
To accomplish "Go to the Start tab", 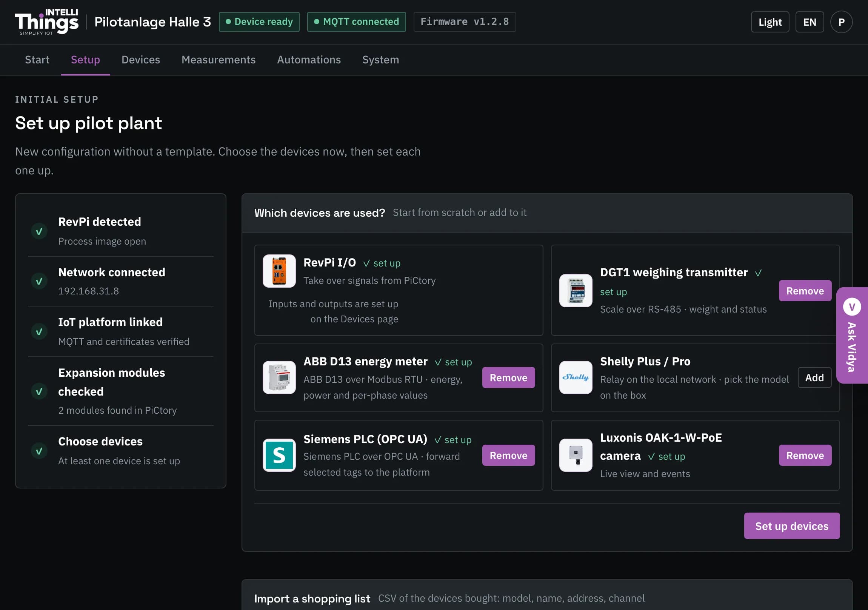I will 37,60.
